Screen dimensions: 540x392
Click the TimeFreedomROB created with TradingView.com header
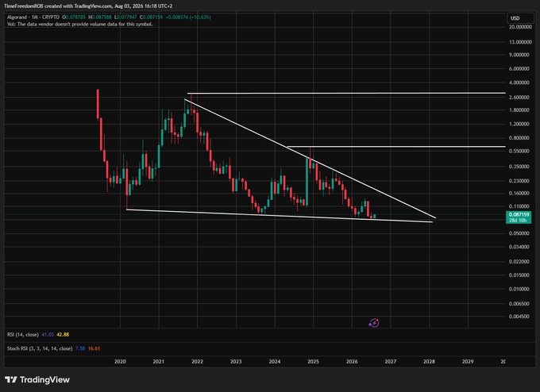coord(88,6)
